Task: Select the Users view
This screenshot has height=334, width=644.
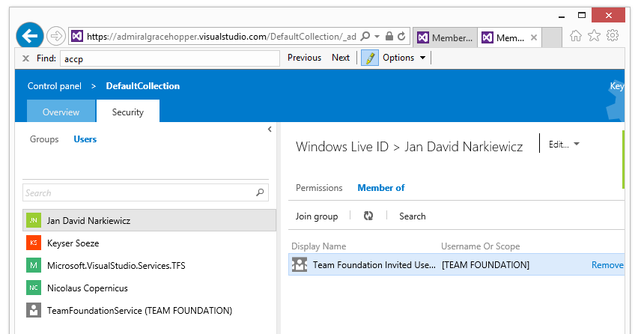Action: coord(85,139)
